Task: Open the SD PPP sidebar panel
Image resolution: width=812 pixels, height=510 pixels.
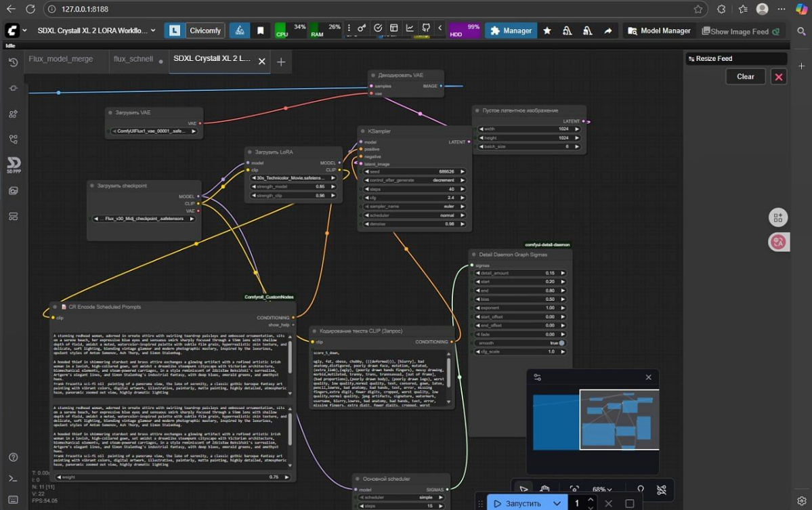Action: click(14, 165)
